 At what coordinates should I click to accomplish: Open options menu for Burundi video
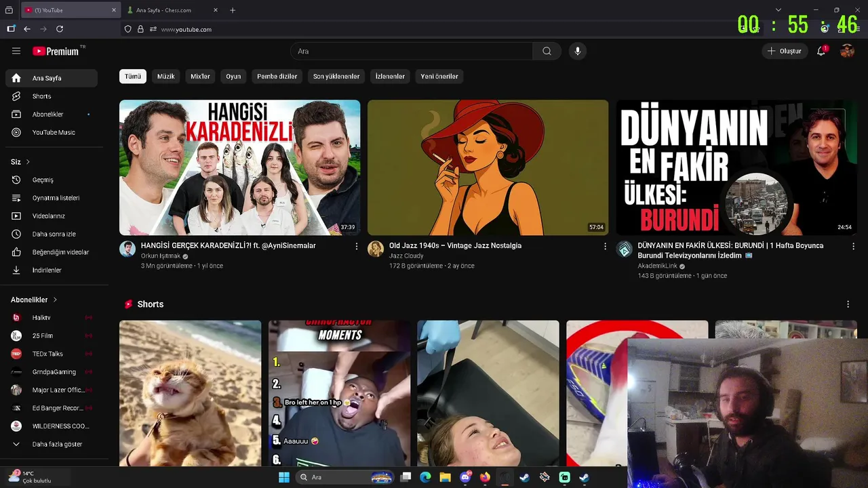pyautogui.click(x=853, y=247)
